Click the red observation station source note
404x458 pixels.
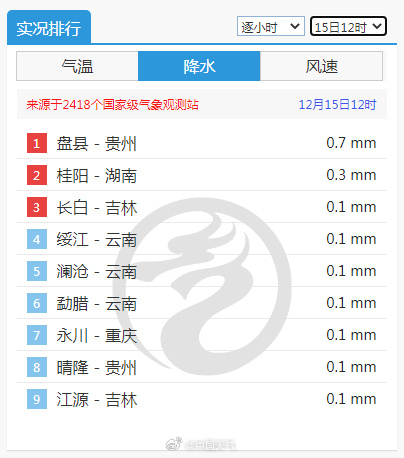[113, 105]
